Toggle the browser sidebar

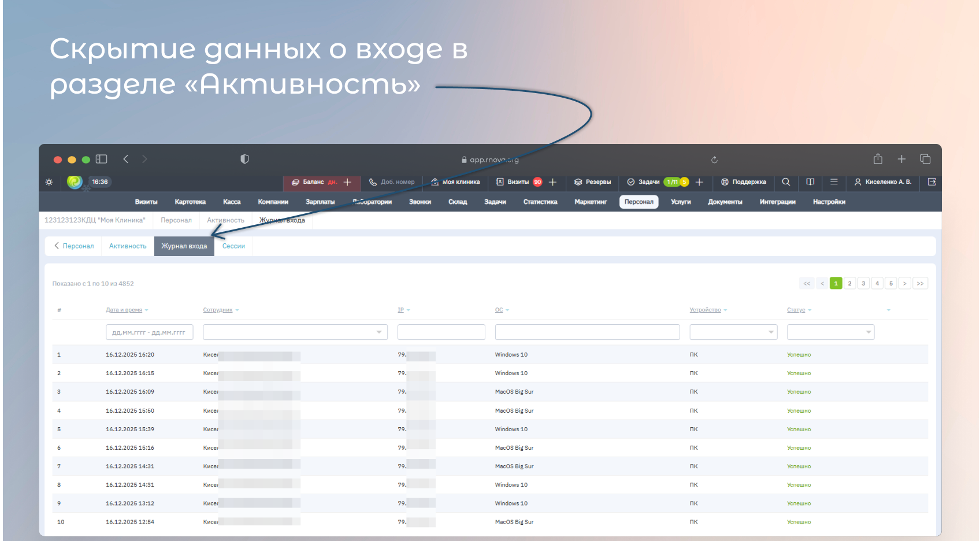[102, 159]
